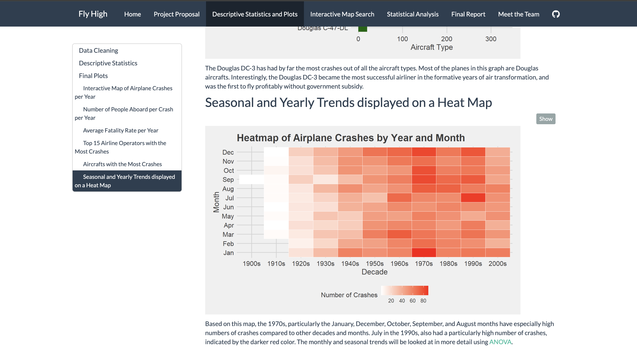Click the Number of Crashes color legend bar
This screenshot has height=364, width=637.
point(404,290)
